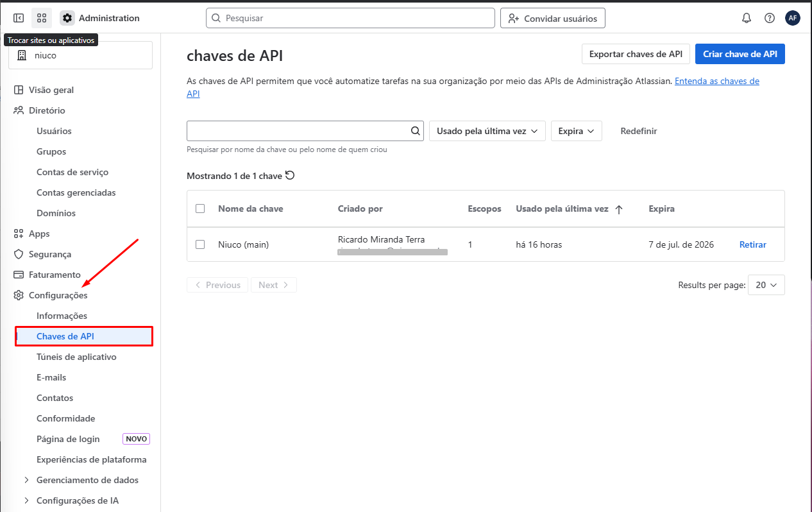The height and width of the screenshot is (512, 812).
Task: Click the Visão geral sidebar icon
Action: (x=19, y=90)
